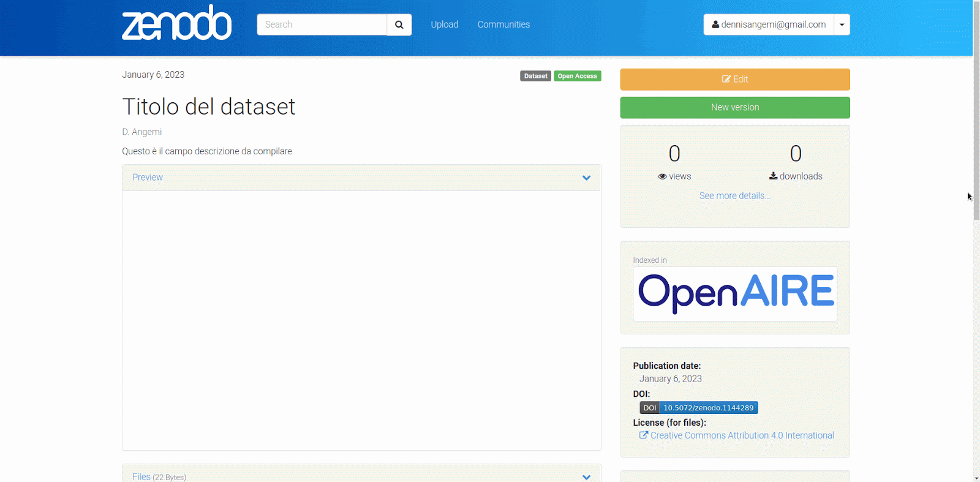Click the Files panel heading

pyautogui.click(x=159, y=476)
